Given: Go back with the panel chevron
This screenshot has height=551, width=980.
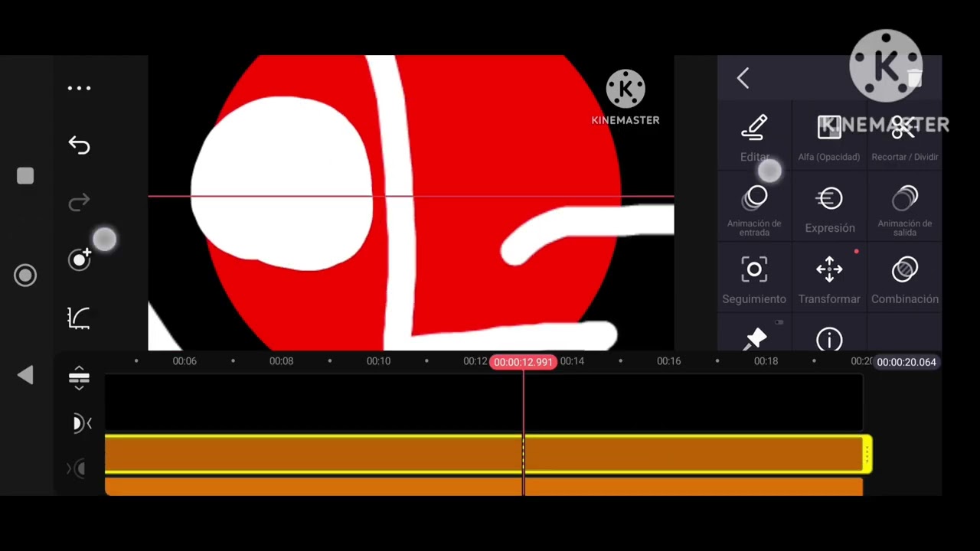Looking at the screenshot, I should [743, 78].
